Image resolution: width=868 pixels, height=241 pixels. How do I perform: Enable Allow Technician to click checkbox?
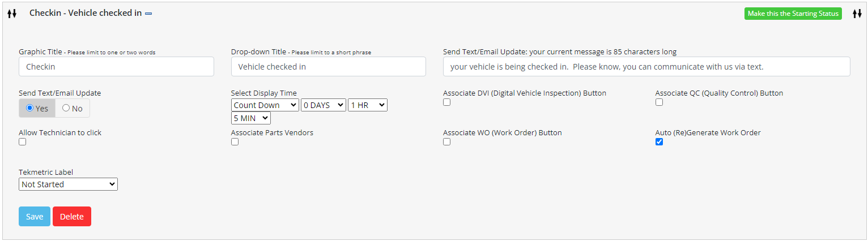point(23,142)
